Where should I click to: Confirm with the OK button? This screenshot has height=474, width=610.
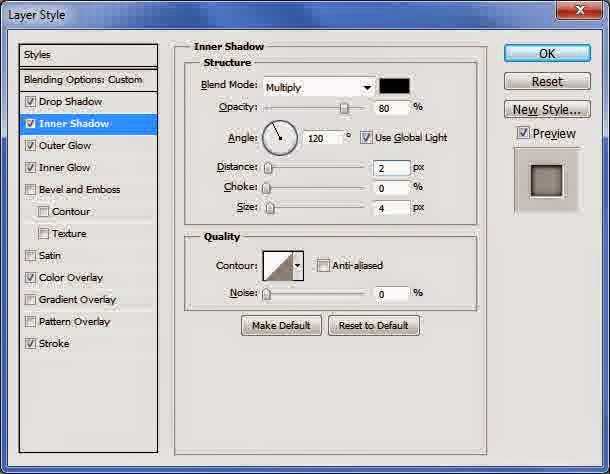point(547,54)
